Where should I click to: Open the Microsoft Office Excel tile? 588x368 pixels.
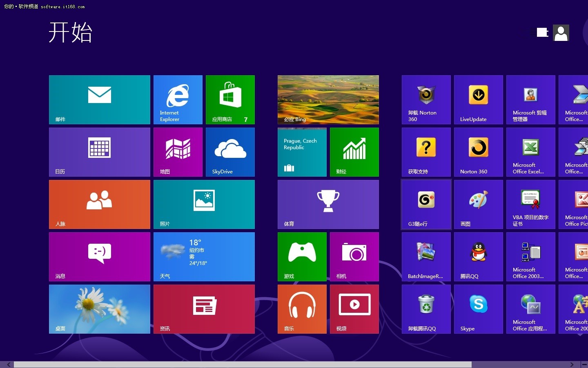click(x=531, y=152)
